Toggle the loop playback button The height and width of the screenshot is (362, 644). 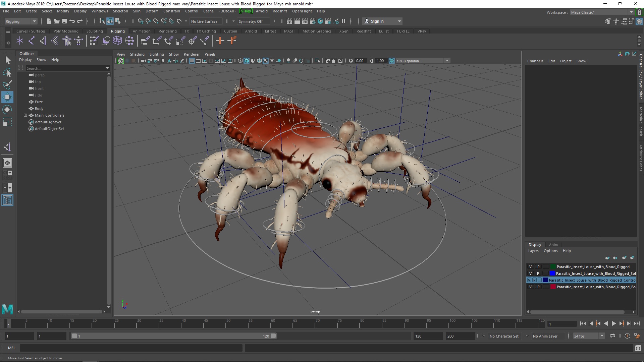[x=612, y=336]
